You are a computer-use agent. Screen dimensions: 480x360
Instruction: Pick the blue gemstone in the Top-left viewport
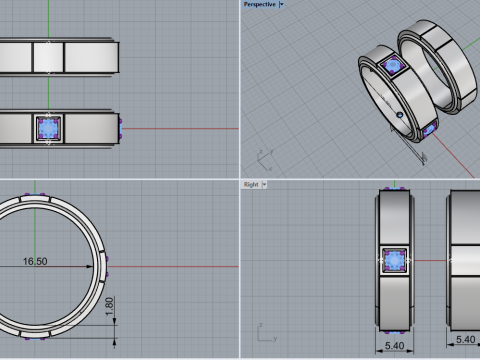coord(49,128)
